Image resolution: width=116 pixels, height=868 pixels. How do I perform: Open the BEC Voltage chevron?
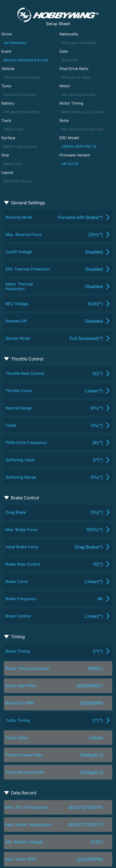click(108, 304)
